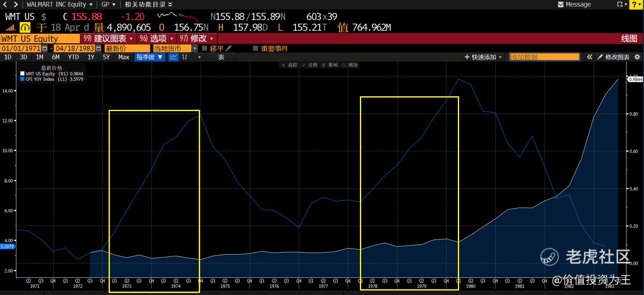Edit the end date 04/18/1983 field
This screenshot has width=644, height=295.
pos(75,48)
